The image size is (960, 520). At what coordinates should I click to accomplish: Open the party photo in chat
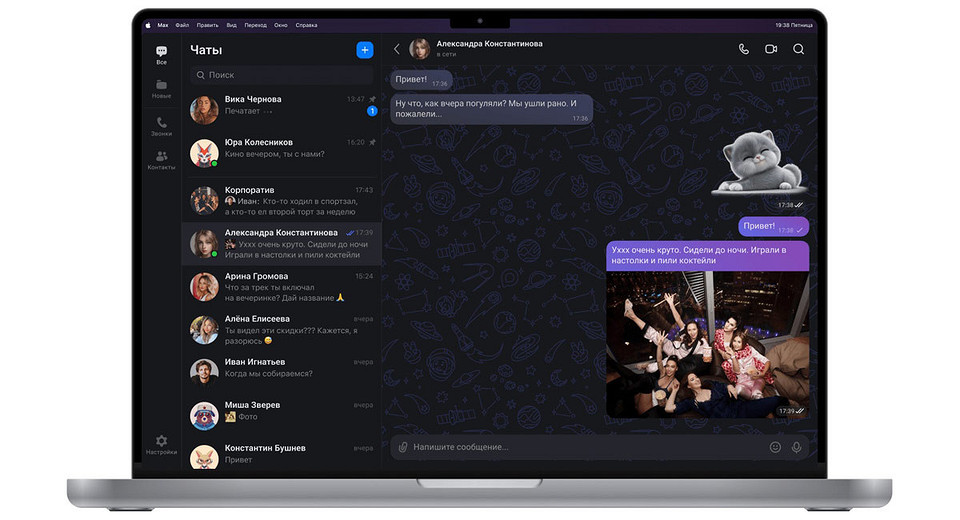(707, 344)
